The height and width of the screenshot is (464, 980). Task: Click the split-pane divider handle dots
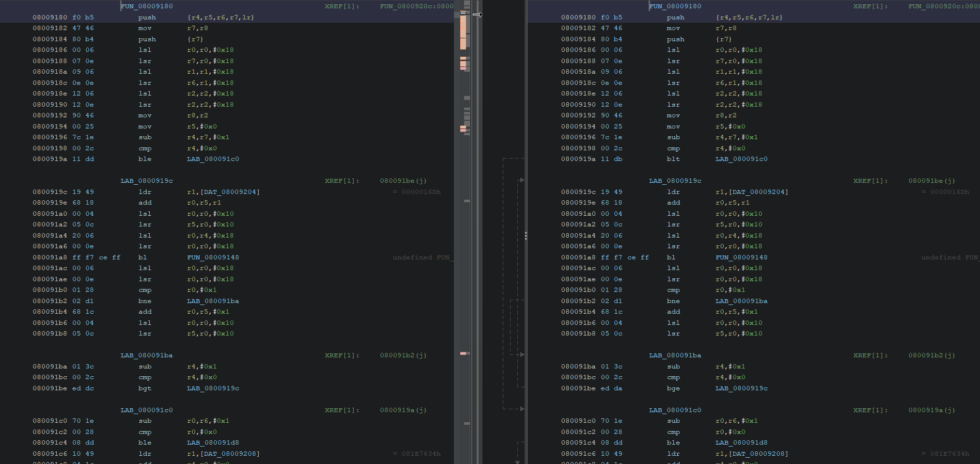point(526,236)
